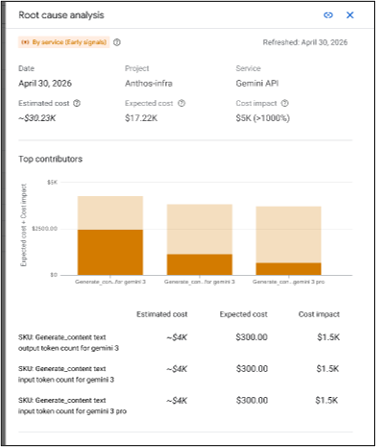Click the Expected cost + Cost impact axis title
This screenshot has height=447, width=376.
click(x=23, y=225)
